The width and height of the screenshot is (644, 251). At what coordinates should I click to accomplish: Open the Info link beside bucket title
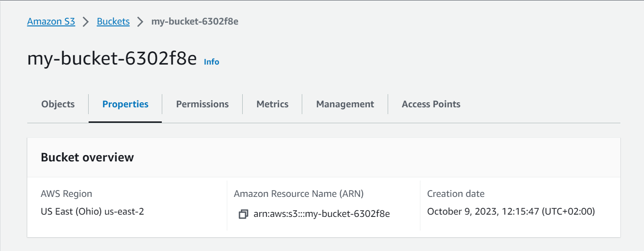(x=211, y=62)
